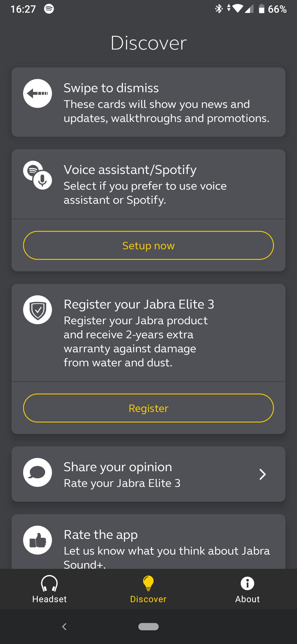This screenshot has width=297, height=644.
Task: Tap the Spotify status bar icon
Action: click(49, 9)
